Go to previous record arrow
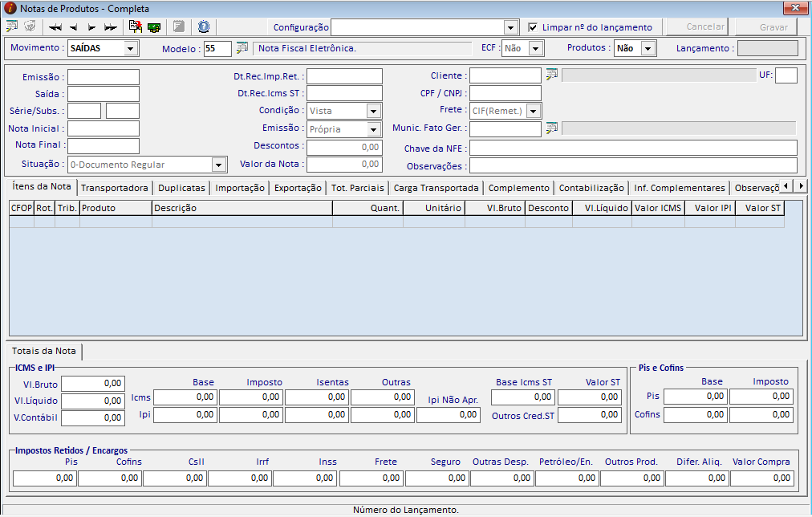This screenshot has width=812, height=517. pyautogui.click(x=74, y=27)
